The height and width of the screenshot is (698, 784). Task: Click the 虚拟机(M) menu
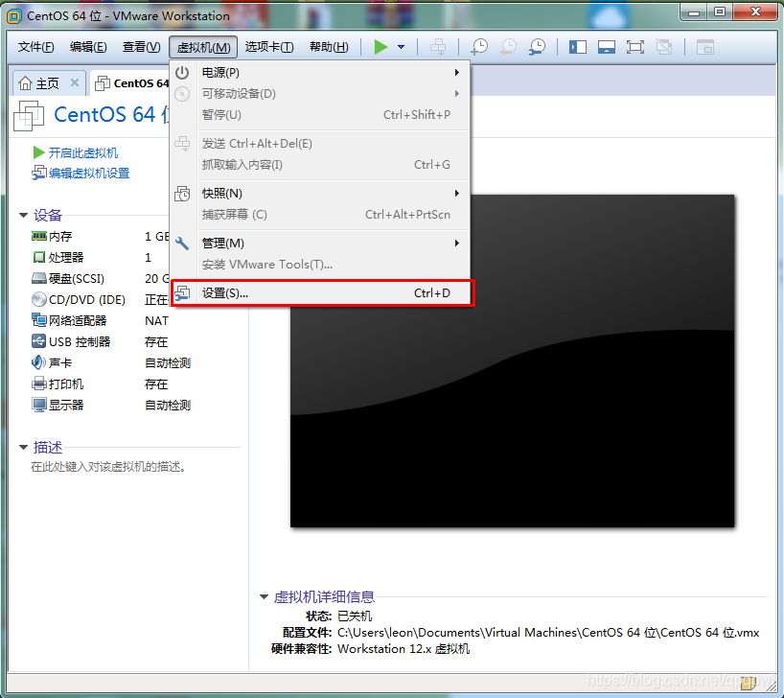(203, 48)
